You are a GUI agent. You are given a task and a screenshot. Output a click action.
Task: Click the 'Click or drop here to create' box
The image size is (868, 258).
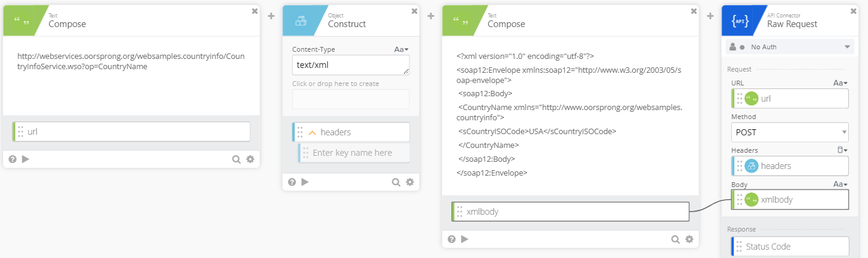(351, 99)
